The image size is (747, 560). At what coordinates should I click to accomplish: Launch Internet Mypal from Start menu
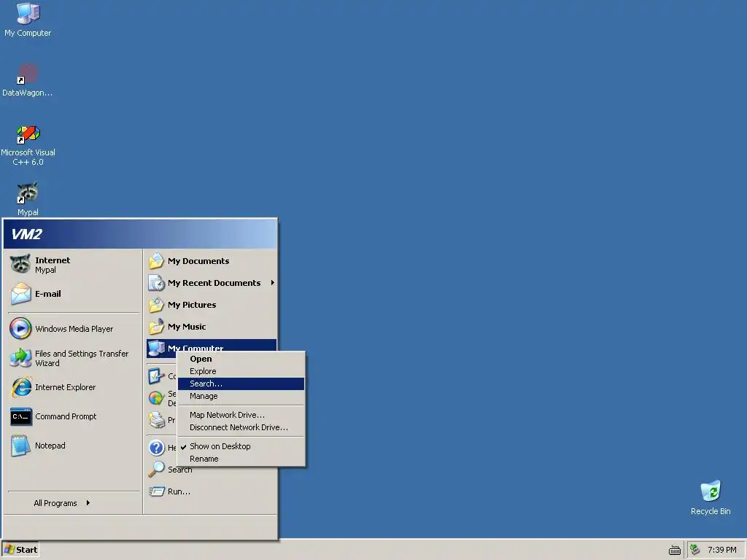[x=73, y=265]
